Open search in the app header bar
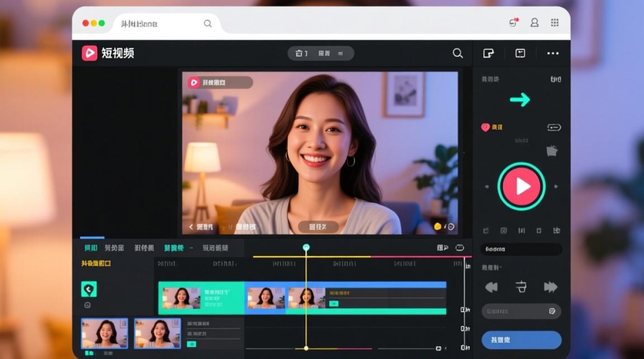 pyautogui.click(x=458, y=53)
